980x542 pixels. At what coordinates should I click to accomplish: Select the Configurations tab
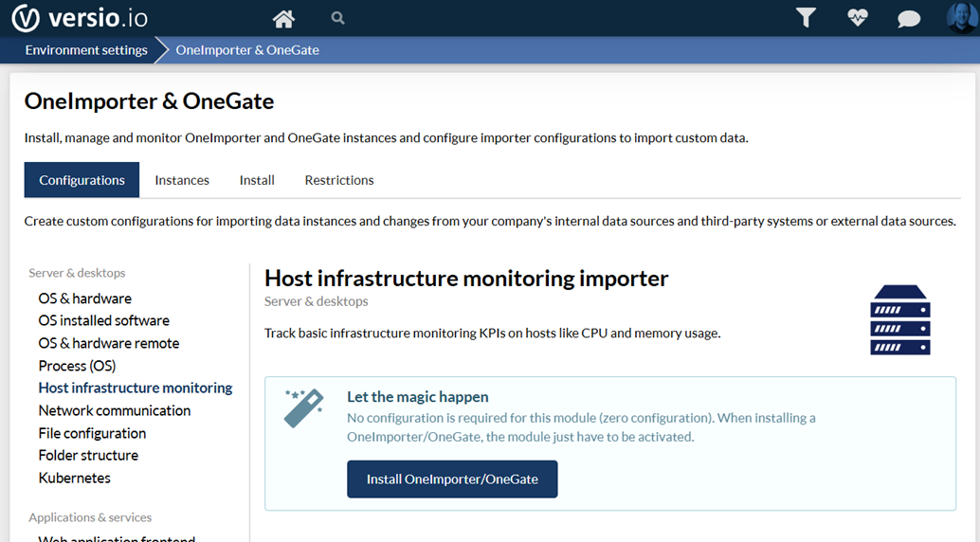pyautogui.click(x=82, y=180)
